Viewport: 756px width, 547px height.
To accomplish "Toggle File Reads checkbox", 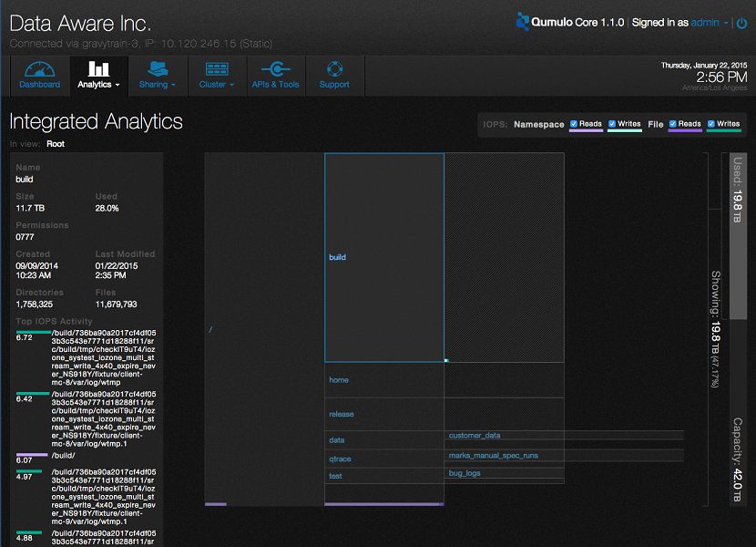I will pos(672,124).
